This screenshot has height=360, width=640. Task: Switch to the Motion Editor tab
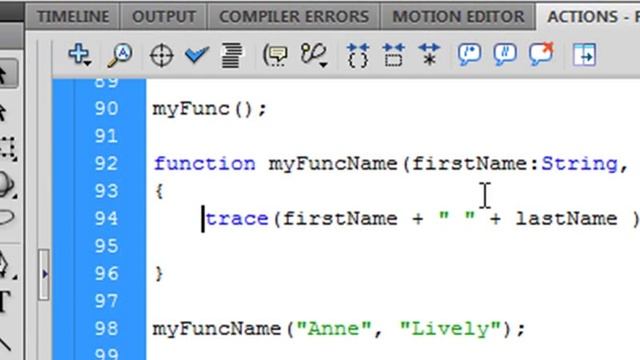(x=458, y=17)
